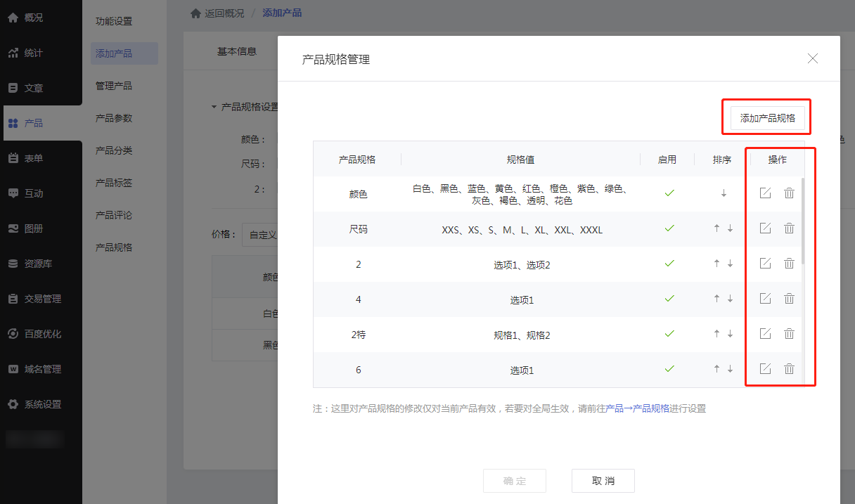Screen dimensions: 855x504
Task: Delete the 颜色 specification row
Action: pos(790,193)
